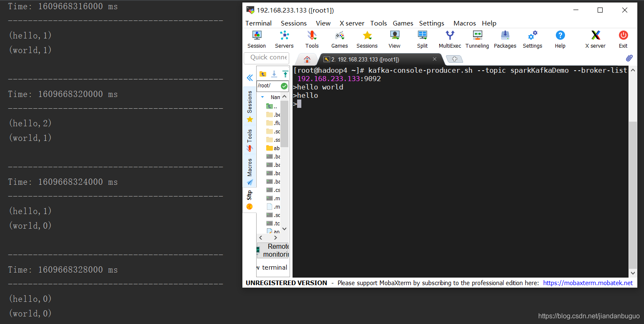Select the '..' parent directory row
The image size is (644, 324).
tap(272, 106)
